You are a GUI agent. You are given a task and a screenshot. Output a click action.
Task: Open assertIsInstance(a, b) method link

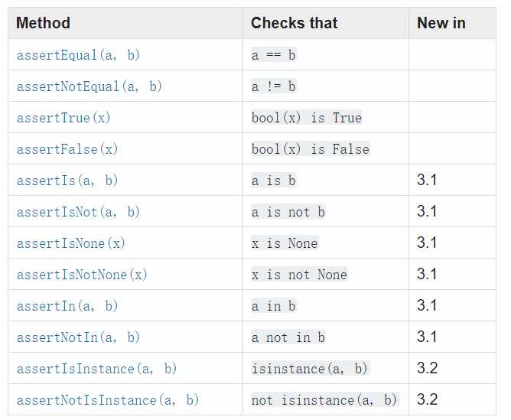[96, 369]
